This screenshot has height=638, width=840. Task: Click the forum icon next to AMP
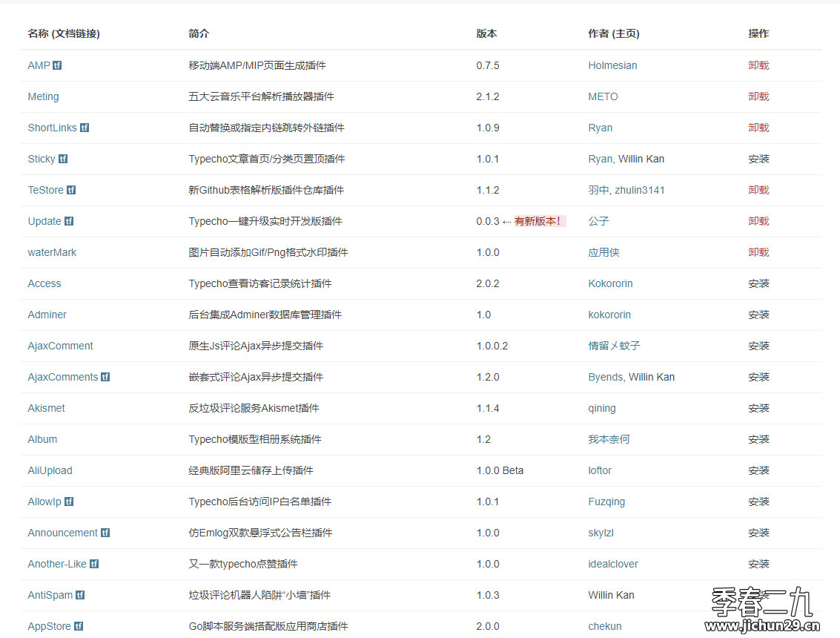[57, 65]
